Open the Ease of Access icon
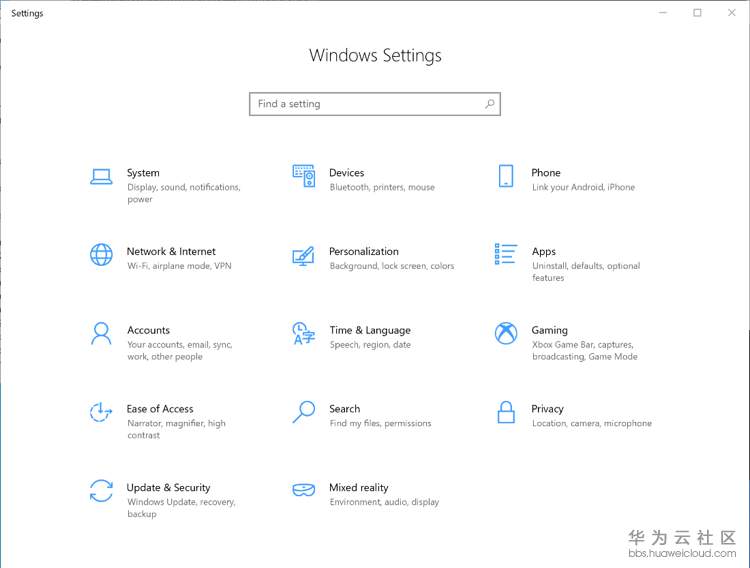Screen dimensions: 750x568 [101, 411]
